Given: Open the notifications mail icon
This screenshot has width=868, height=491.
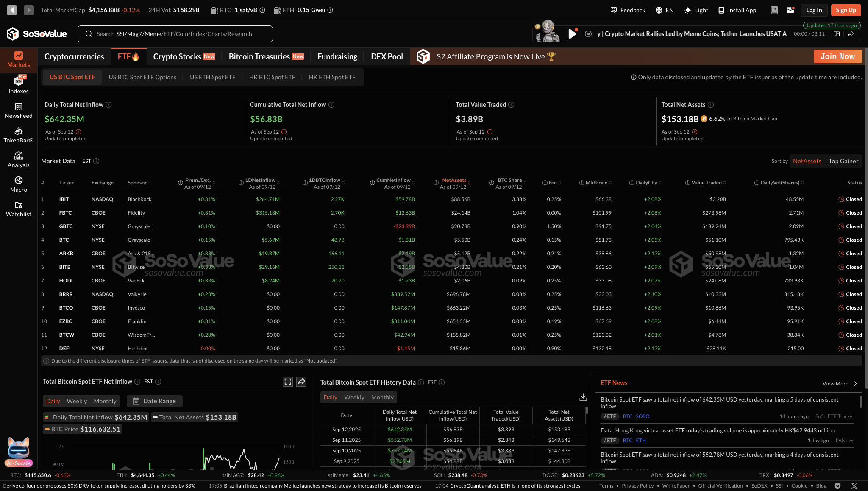Looking at the screenshot, I should point(790,10).
